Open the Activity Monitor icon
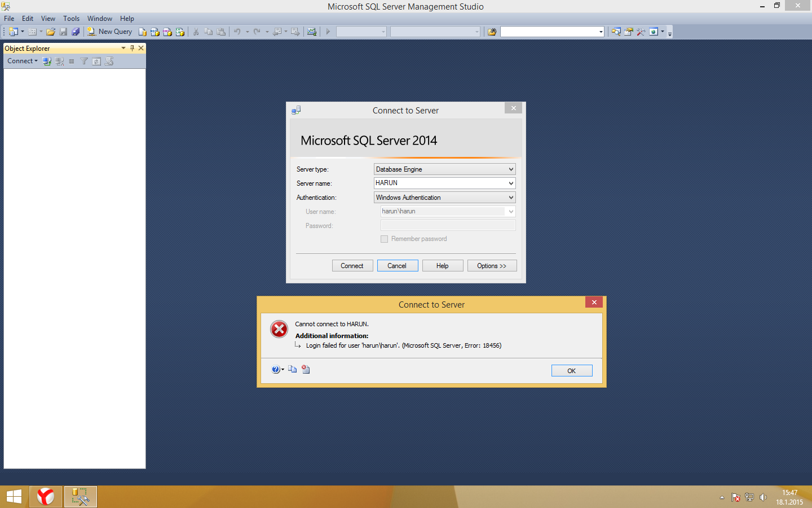Viewport: 812px width, 508px height. pyautogui.click(x=312, y=32)
